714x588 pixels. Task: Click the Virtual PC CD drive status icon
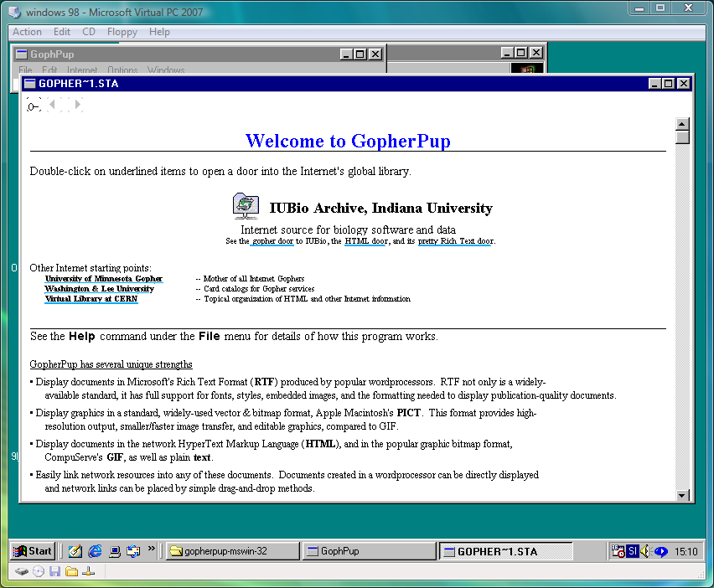[x=38, y=572]
